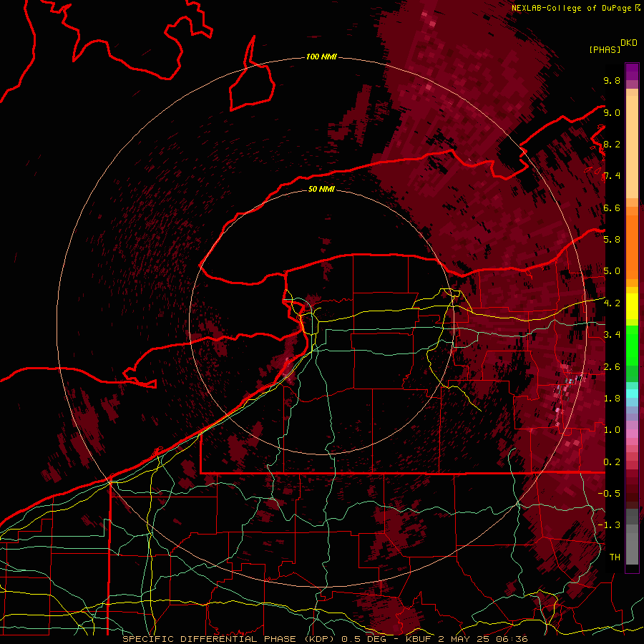Click the DKD label above the color scale

(x=629, y=43)
